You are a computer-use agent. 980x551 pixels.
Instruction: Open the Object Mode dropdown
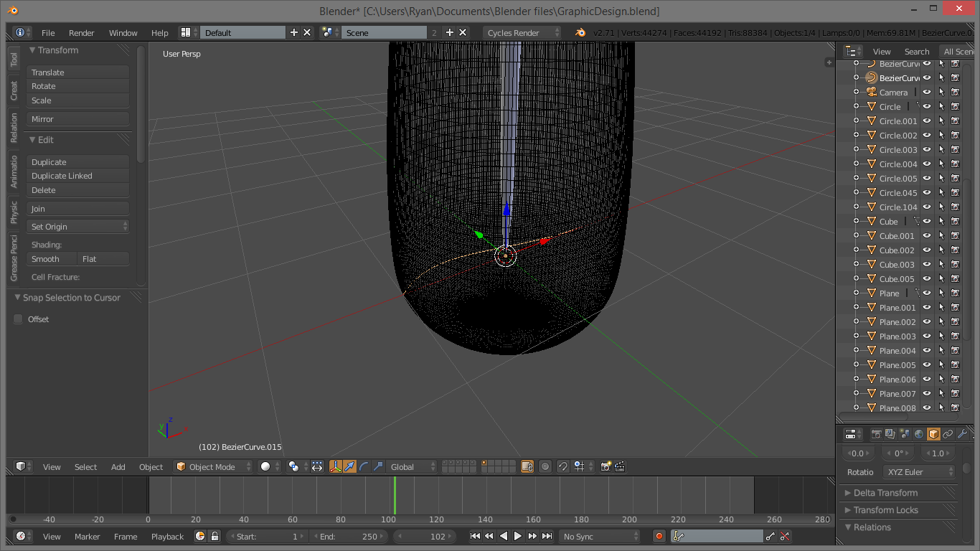[214, 466]
